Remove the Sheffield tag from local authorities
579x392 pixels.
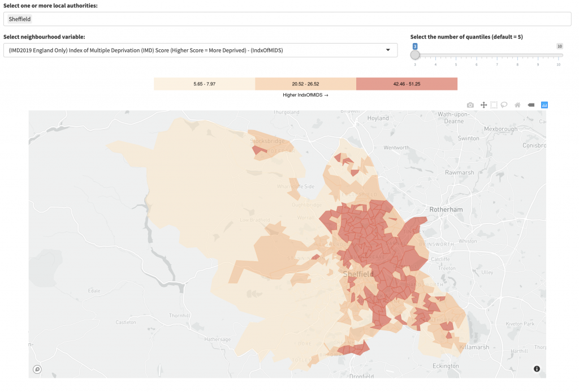tap(19, 19)
